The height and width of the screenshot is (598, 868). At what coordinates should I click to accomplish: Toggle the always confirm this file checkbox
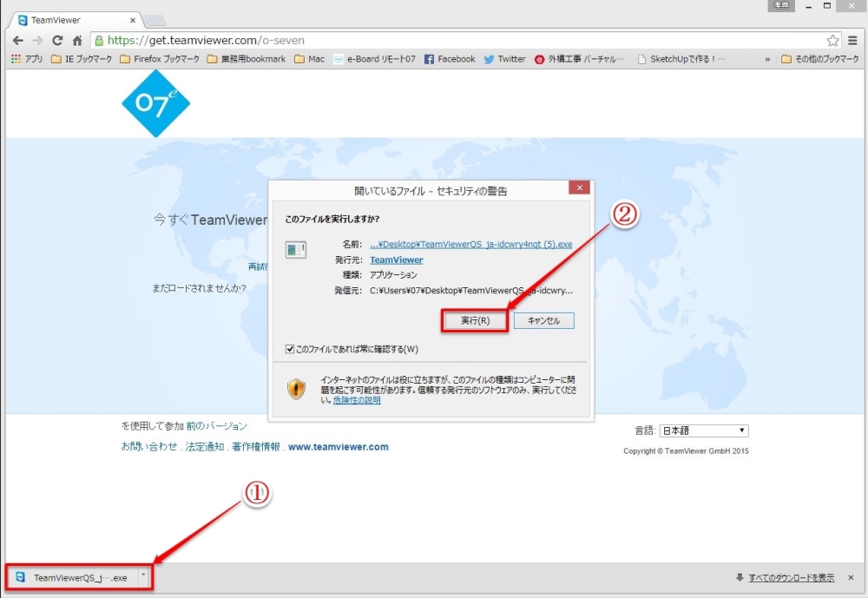(x=290, y=349)
